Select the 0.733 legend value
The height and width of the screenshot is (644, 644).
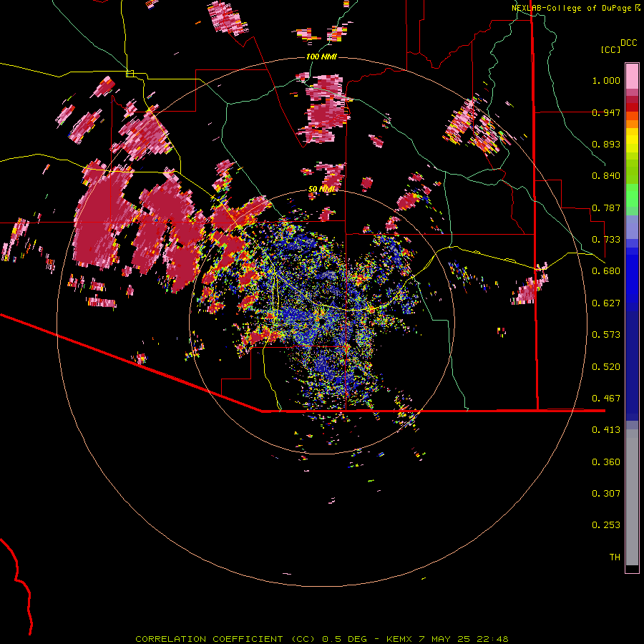coord(606,240)
